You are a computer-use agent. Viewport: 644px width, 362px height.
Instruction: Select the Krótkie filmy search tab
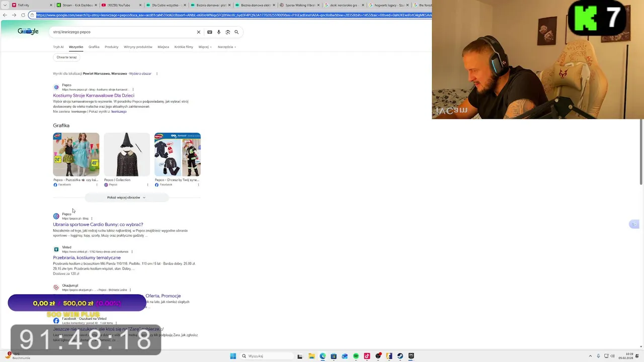tap(184, 47)
